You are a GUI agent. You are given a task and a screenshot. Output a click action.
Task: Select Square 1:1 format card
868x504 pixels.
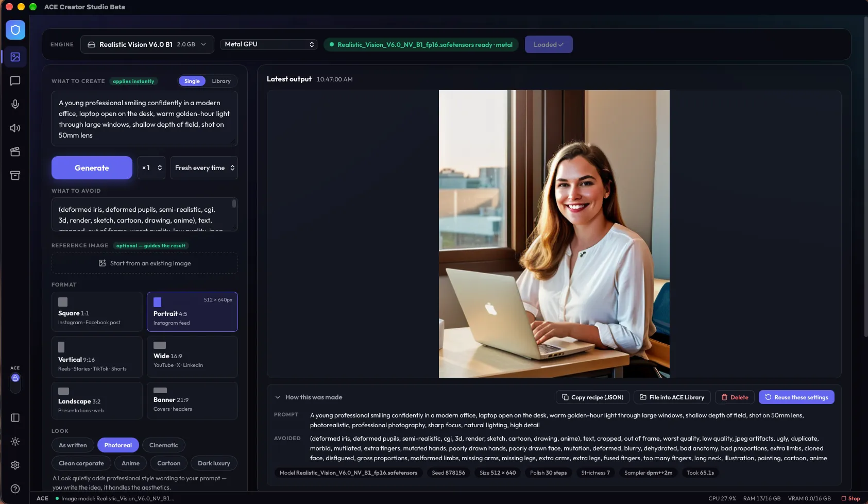coord(97,312)
